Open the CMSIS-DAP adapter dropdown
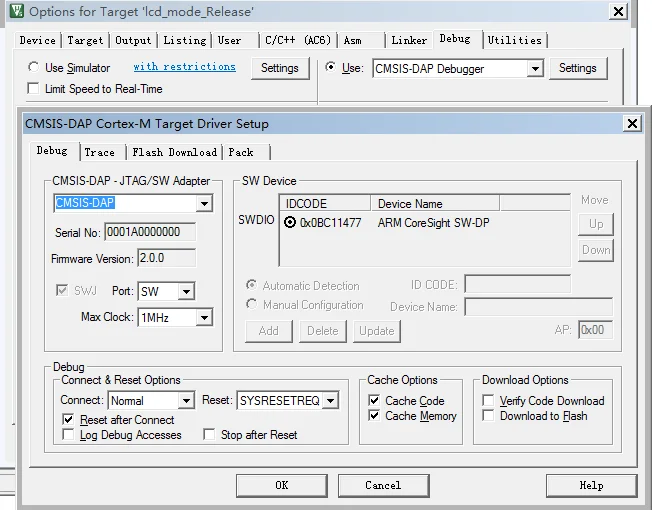 coord(204,203)
